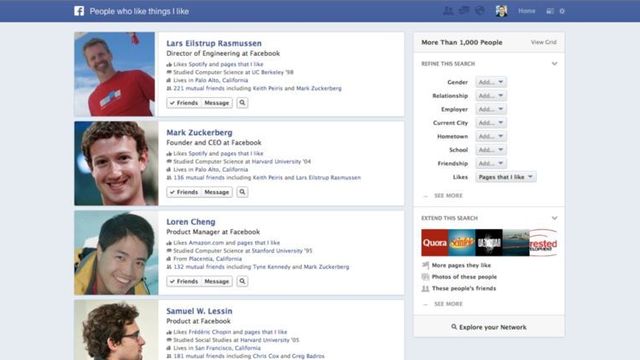Click Mark Zuckerberg's profile photo

(116, 163)
